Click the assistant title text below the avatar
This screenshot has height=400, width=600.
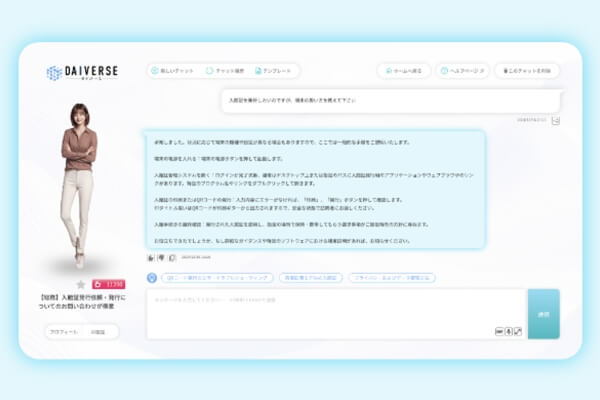coord(82,302)
